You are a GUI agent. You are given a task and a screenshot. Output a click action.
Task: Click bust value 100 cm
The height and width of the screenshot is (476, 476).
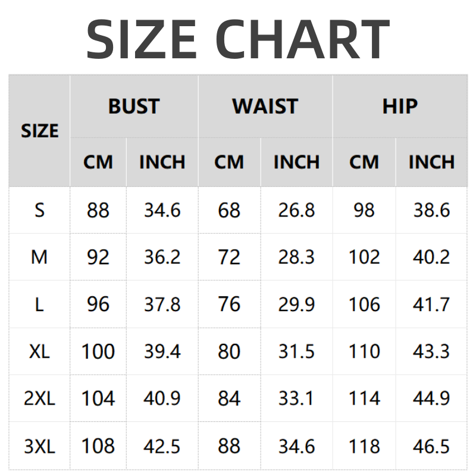click(98, 351)
